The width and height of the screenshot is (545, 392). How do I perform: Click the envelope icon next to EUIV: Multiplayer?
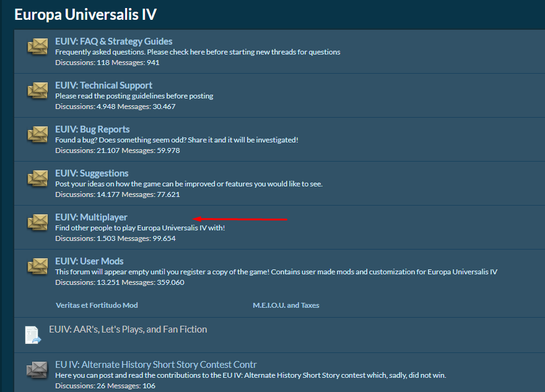pos(38,223)
